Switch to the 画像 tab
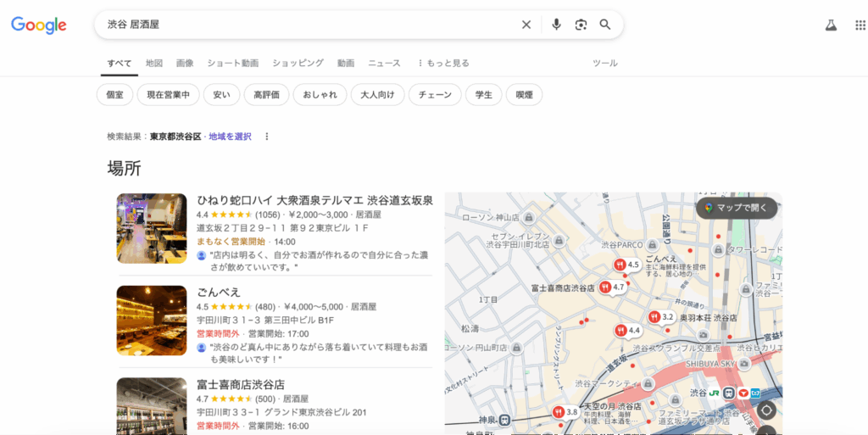Screen dimensions: 868x435 [185, 63]
